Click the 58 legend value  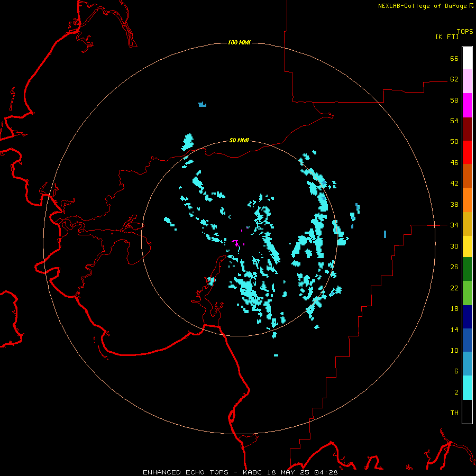click(x=454, y=100)
